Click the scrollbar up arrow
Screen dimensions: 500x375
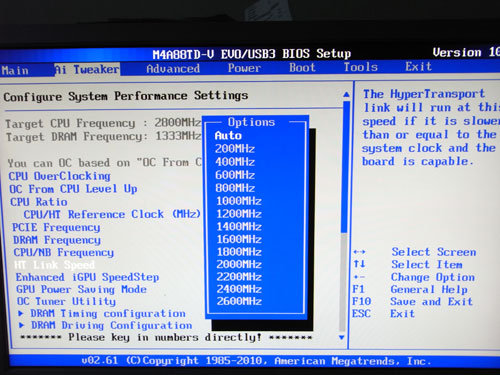pos(346,94)
